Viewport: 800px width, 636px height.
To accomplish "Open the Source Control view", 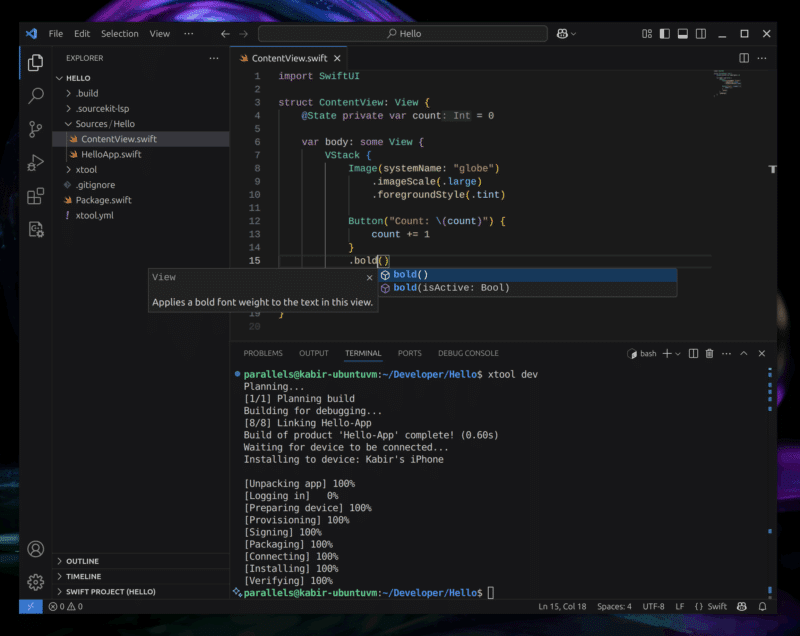I will (35, 129).
